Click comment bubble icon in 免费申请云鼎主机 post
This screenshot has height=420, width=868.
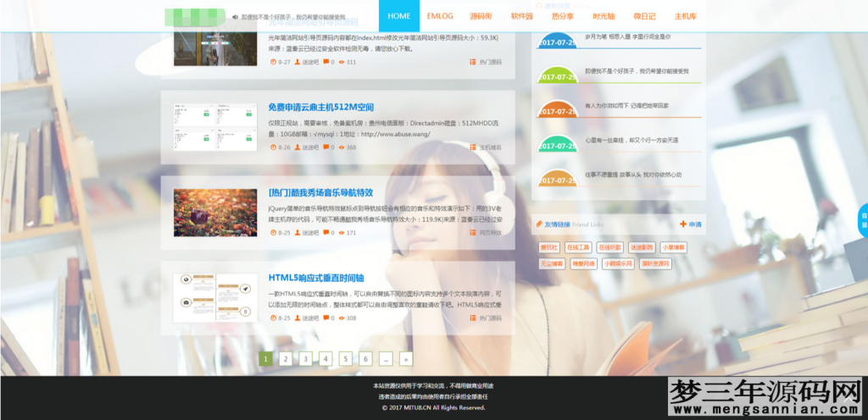[x=325, y=147]
